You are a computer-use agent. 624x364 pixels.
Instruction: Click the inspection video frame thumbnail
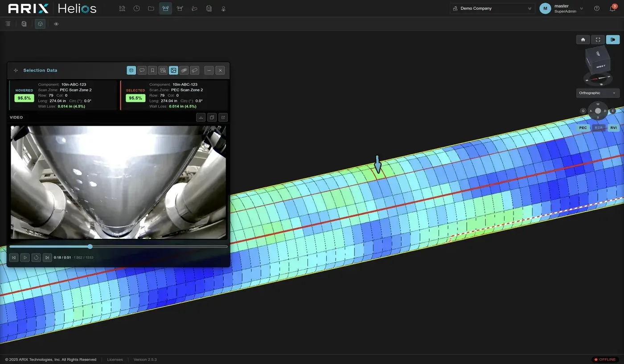tap(118, 182)
